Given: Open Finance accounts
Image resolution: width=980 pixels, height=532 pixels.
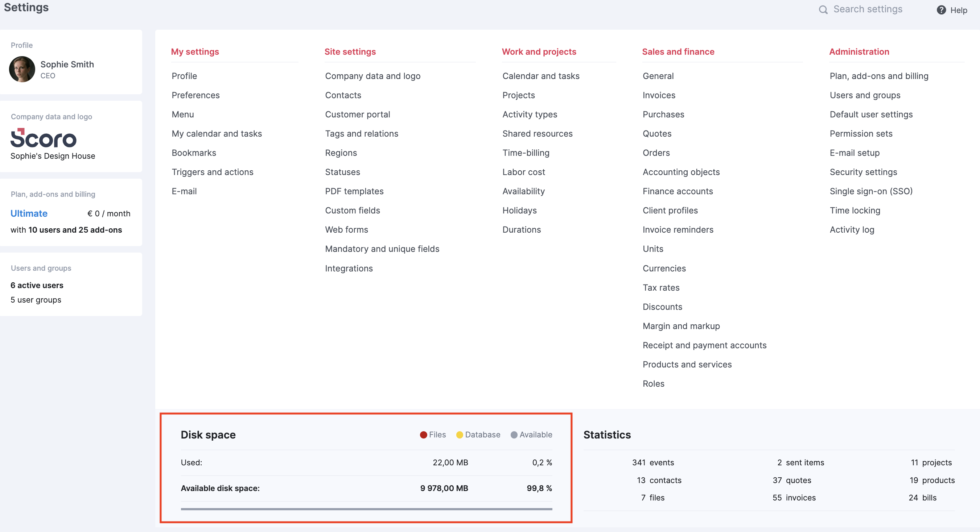Looking at the screenshot, I should 678,191.
